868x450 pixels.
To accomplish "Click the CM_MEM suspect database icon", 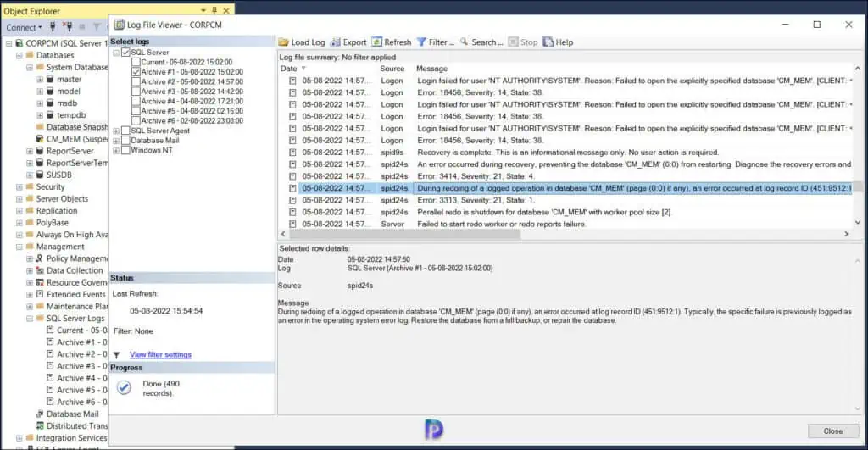I will point(40,139).
